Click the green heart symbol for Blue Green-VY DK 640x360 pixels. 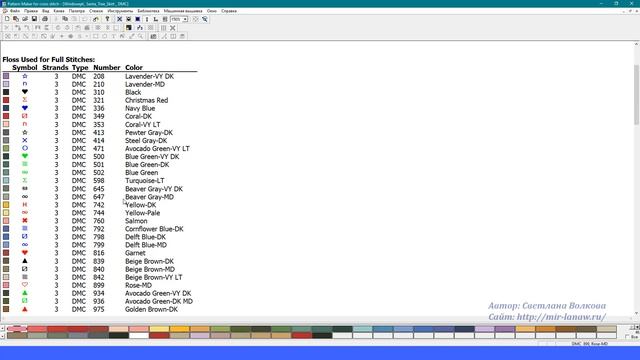[25, 156]
